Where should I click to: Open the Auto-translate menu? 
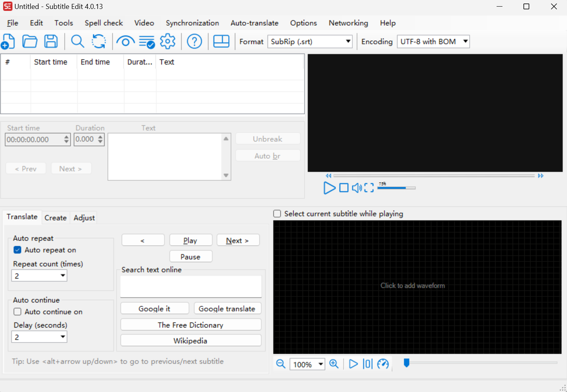pos(254,23)
